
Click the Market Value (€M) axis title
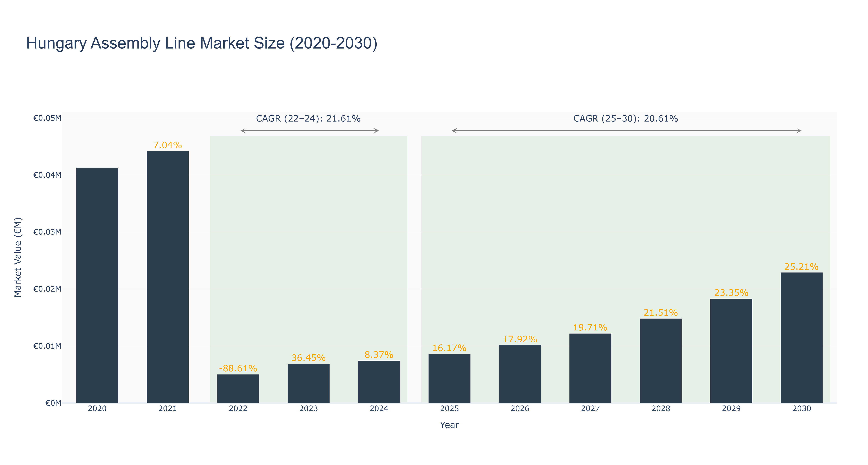click(18, 257)
